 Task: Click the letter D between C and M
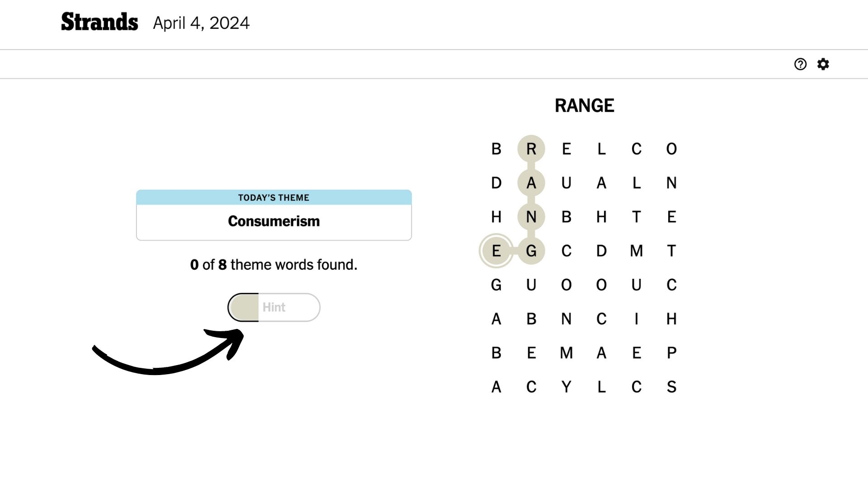pyautogui.click(x=601, y=251)
